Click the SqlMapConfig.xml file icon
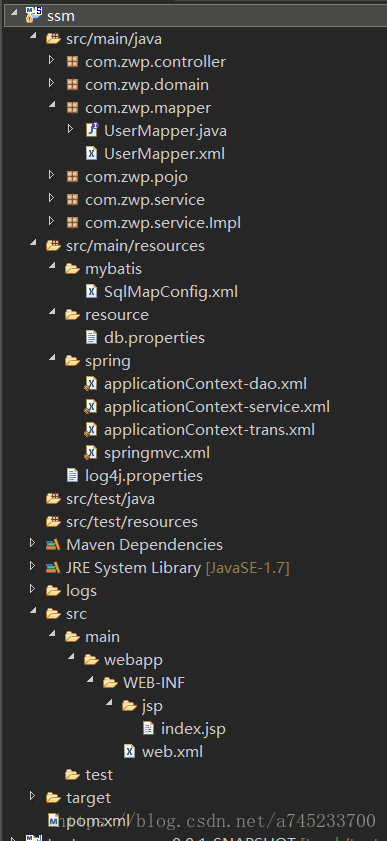This screenshot has height=841, width=387. click(x=92, y=292)
